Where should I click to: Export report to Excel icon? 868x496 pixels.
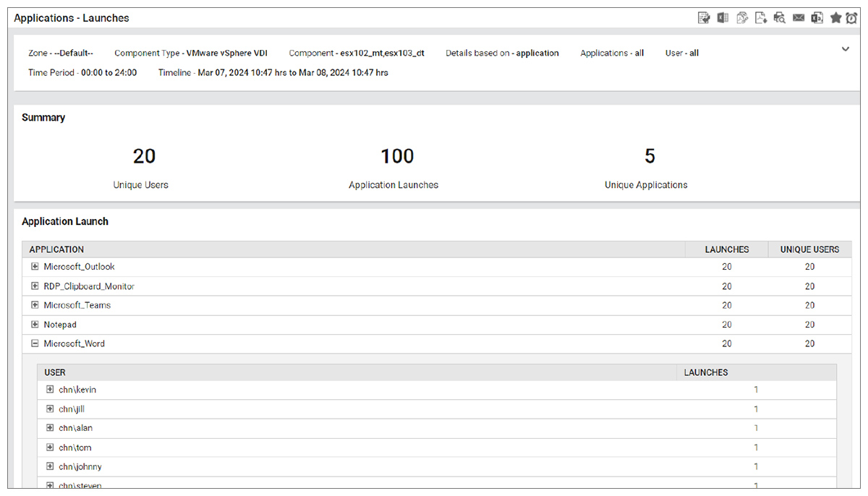coord(723,18)
